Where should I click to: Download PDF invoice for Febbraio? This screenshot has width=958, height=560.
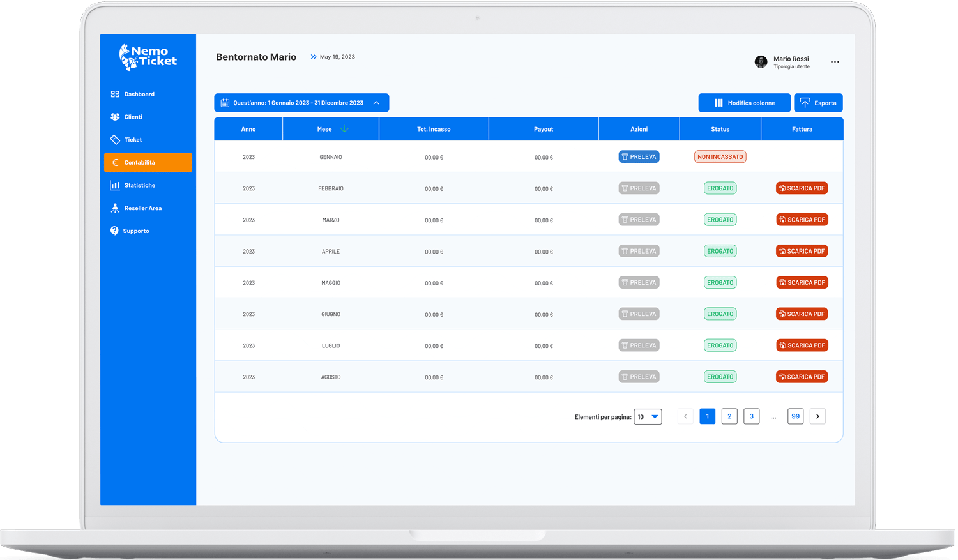pos(802,188)
